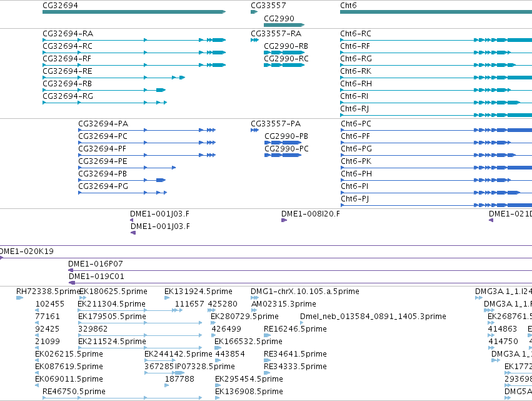Viewport: 532px width, 401px height.
Task: Select the Cht6-RI transcript label
Action: (354, 96)
